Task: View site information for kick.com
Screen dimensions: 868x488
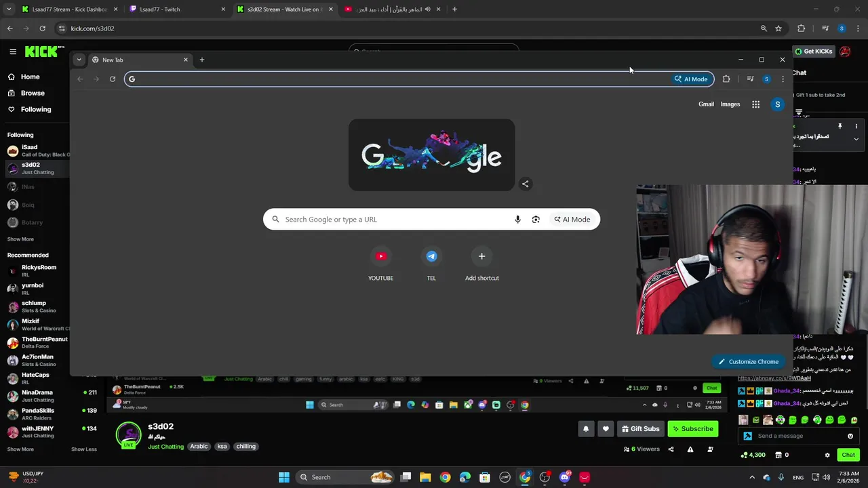Action: [62, 28]
